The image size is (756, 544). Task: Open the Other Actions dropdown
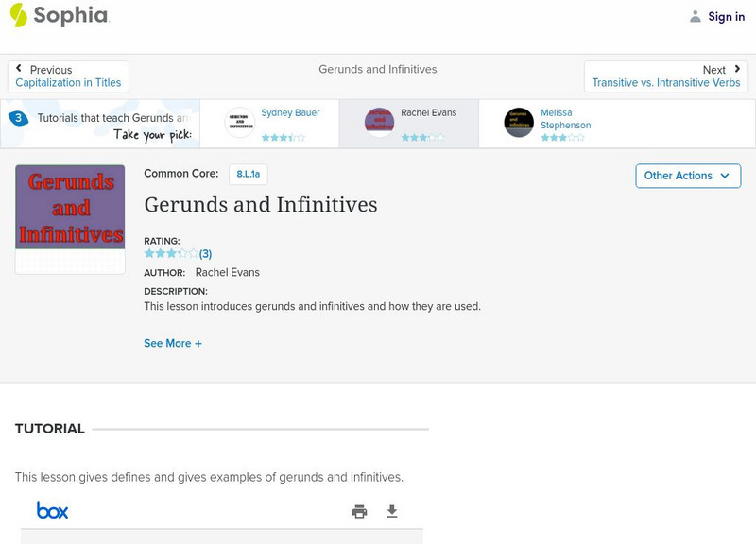[x=687, y=176]
